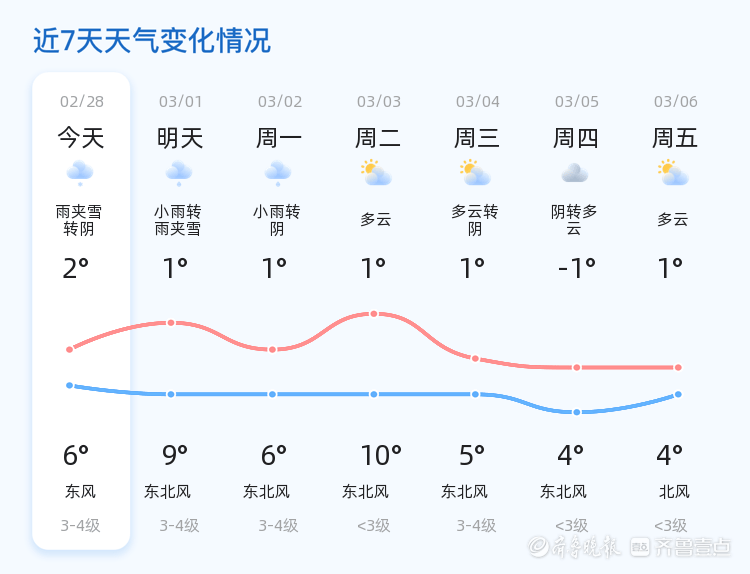Click the 周四 low temperature point on blue curve

point(576,412)
